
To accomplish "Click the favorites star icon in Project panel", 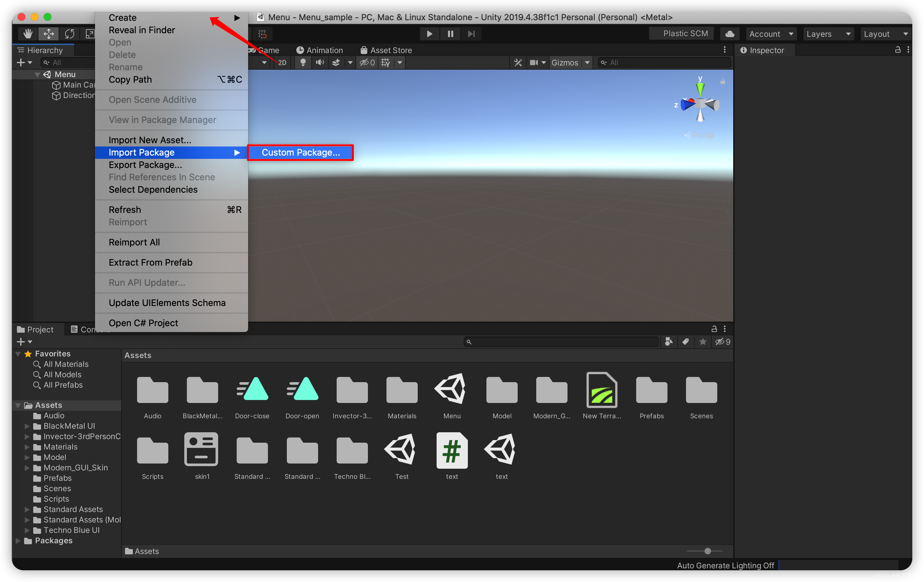I will [703, 341].
